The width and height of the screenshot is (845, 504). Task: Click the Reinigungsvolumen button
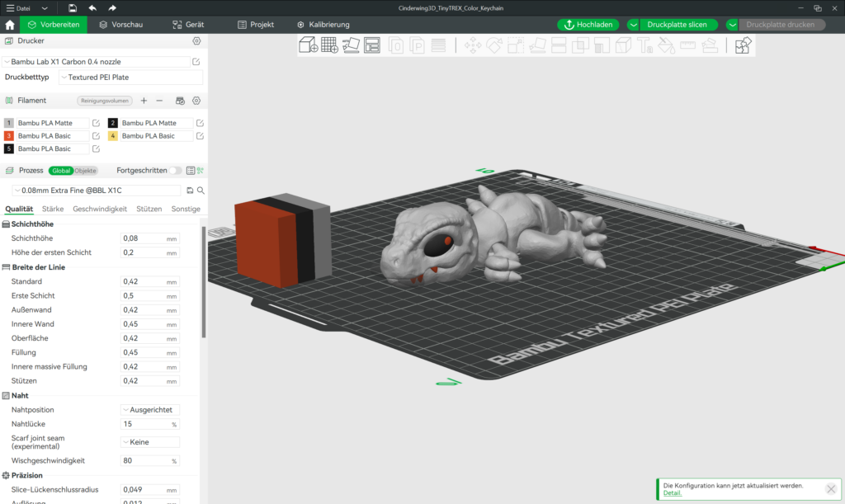[x=105, y=101]
